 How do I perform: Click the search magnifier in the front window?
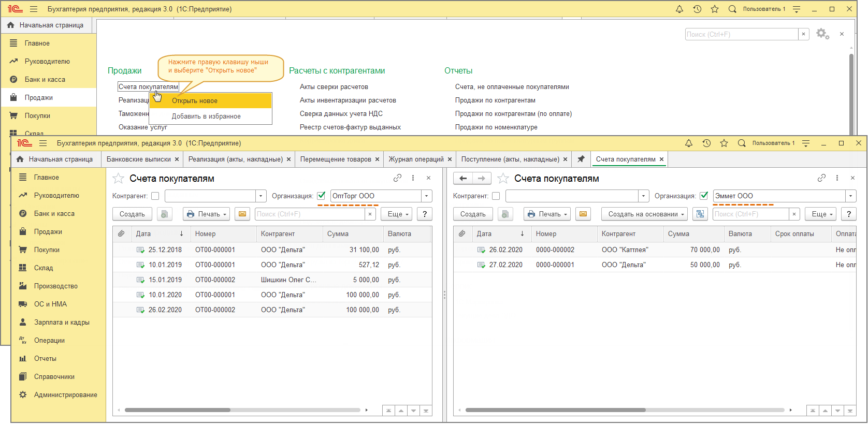742,143
